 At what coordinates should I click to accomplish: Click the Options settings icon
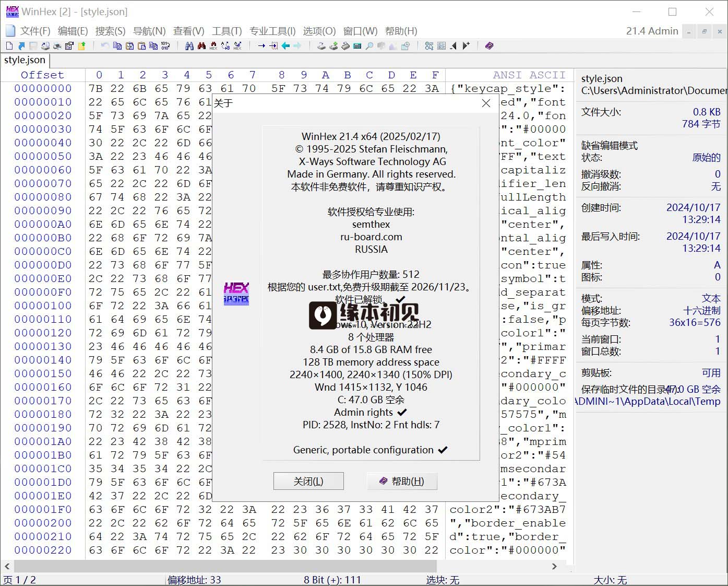click(x=428, y=46)
